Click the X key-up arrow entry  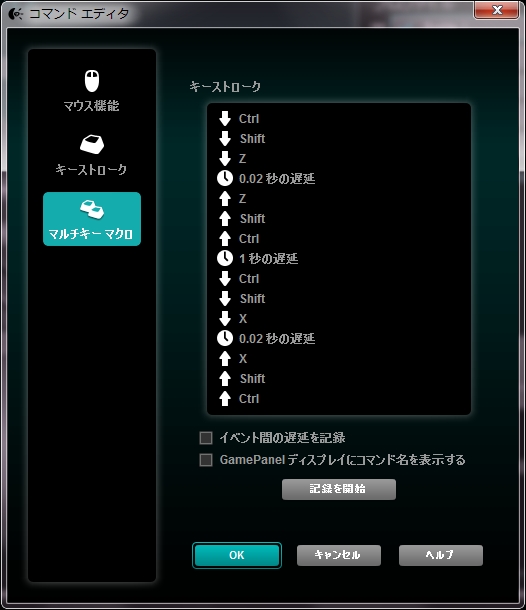click(x=233, y=359)
